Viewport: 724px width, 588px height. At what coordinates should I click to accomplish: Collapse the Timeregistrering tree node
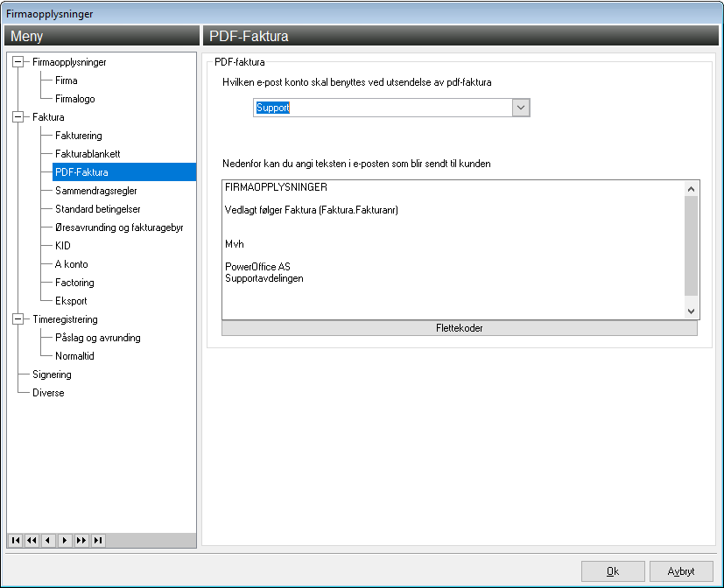(18, 318)
